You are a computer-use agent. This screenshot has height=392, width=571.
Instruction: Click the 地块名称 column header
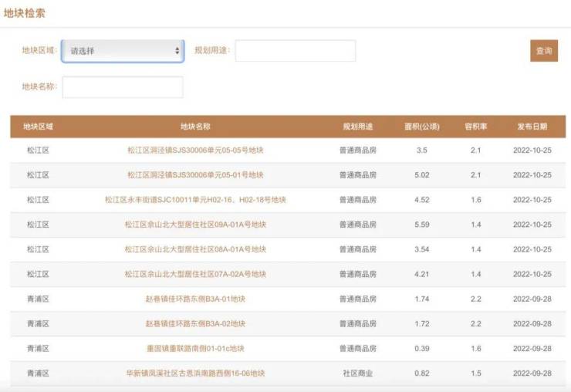pos(195,127)
